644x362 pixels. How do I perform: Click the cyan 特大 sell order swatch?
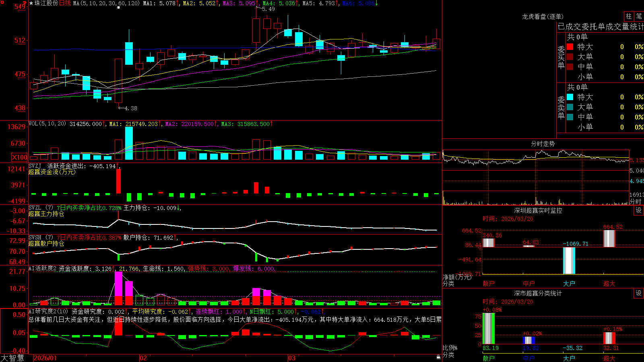(570, 97)
